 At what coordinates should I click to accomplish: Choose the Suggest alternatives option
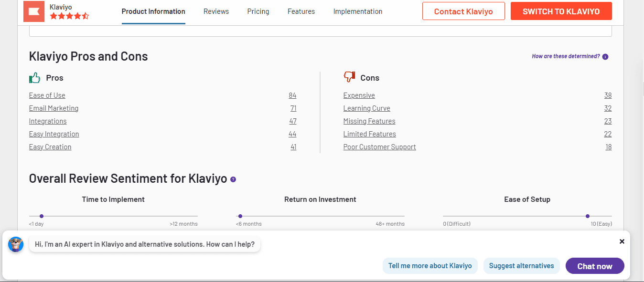tap(522, 266)
